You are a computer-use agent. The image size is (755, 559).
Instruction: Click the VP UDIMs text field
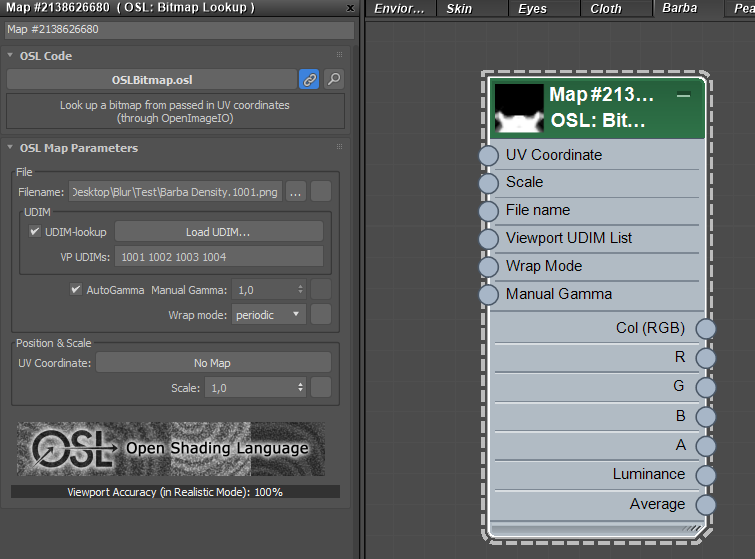(x=218, y=257)
